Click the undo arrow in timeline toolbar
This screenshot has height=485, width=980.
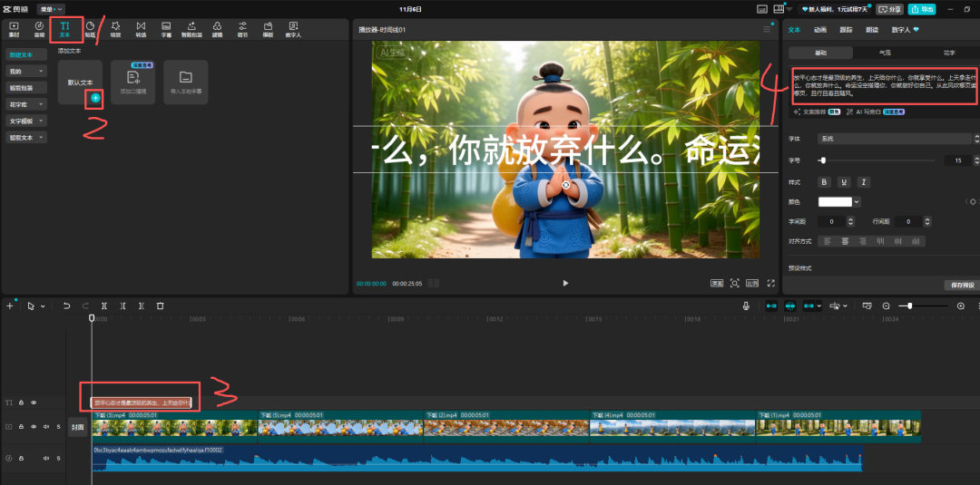(x=66, y=306)
